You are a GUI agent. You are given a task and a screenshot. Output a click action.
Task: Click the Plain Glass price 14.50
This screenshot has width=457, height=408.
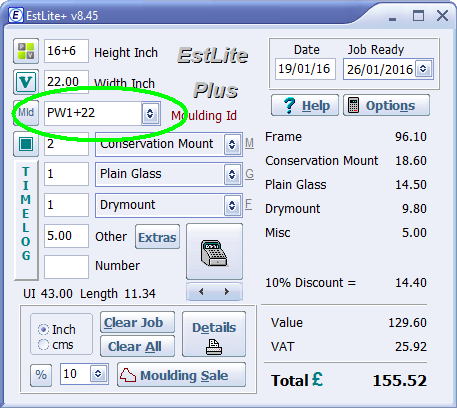tap(411, 185)
